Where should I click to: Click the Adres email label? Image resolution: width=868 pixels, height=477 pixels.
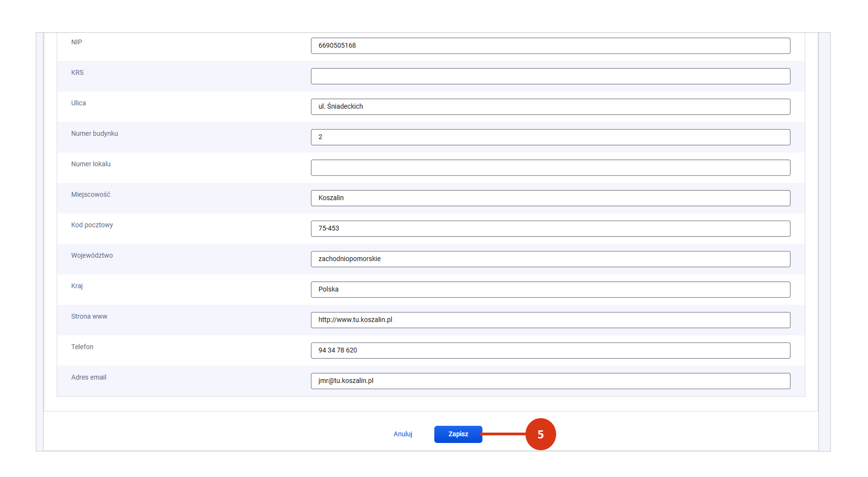click(x=89, y=377)
